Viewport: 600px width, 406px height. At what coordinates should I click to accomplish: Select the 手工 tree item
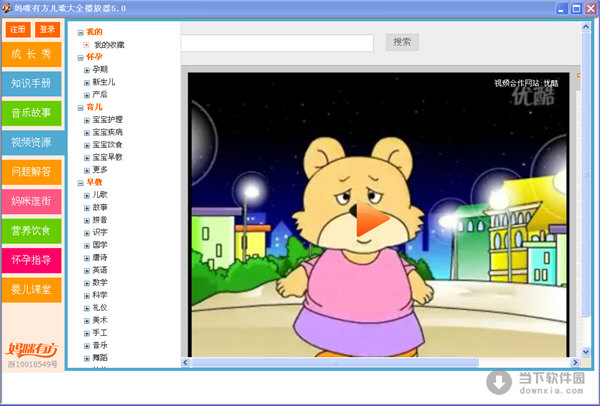pyautogui.click(x=100, y=333)
